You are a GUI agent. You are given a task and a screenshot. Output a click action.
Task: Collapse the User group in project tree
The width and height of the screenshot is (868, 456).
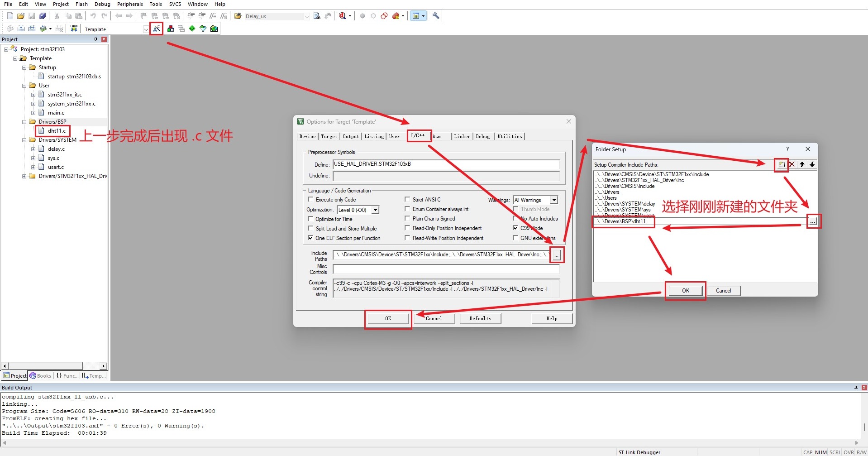24,86
